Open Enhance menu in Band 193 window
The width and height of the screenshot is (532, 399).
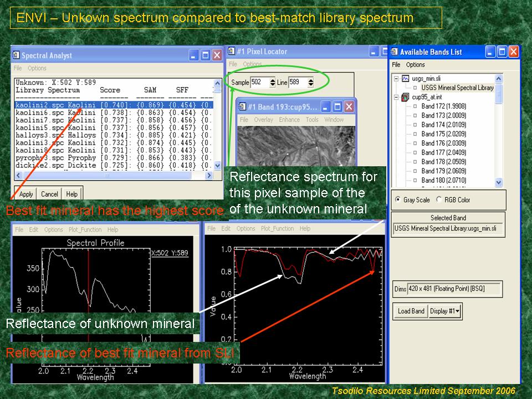click(x=289, y=120)
